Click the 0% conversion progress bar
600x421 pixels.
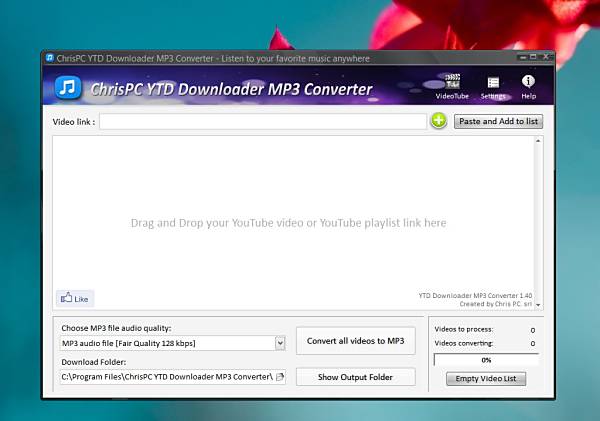[486, 360]
